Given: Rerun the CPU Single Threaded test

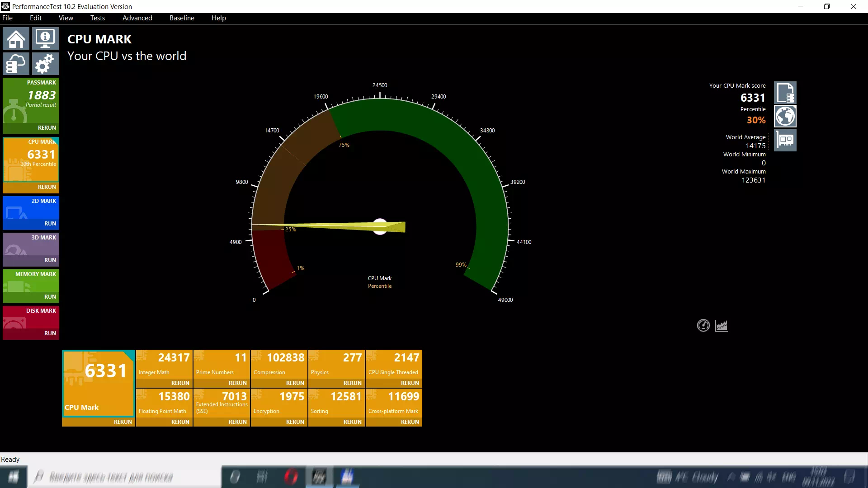Looking at the screenshot, I should 410,383.
